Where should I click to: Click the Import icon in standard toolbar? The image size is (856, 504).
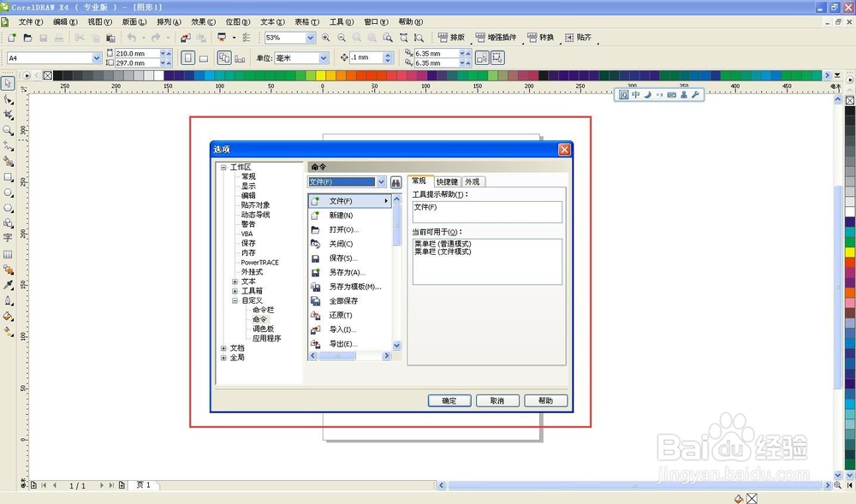pyautogui.click(x=186, y=38)
